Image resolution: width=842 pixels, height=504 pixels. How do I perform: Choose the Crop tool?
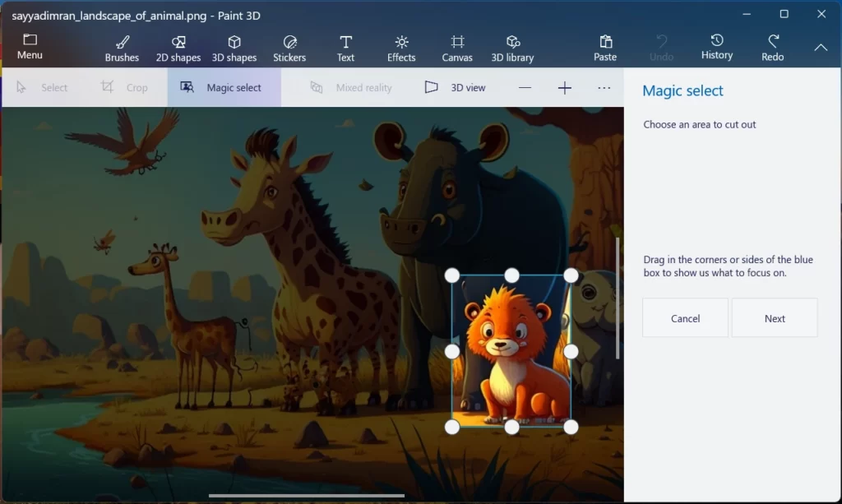click(x=125, y=87)
